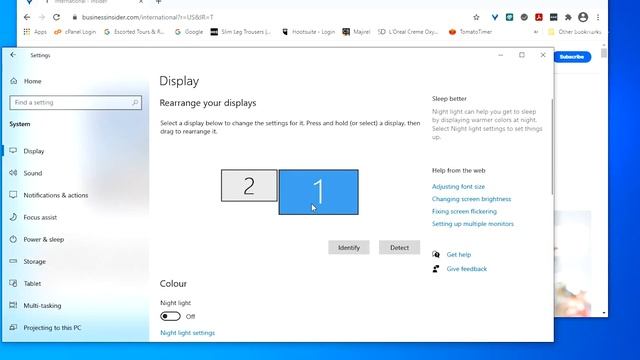The image size is (640, 360).
Task: Open Sound settings
Action: tap(33, 173)
